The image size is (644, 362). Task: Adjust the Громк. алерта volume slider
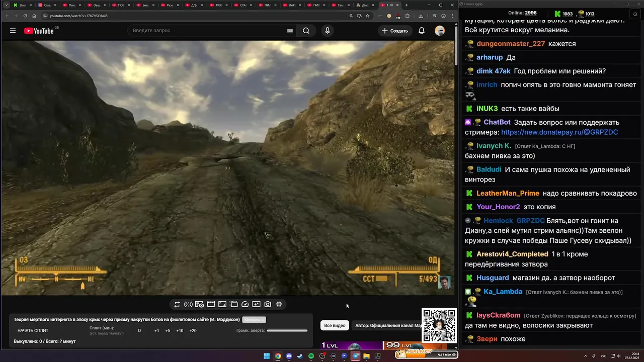click(x=287, y=331)
